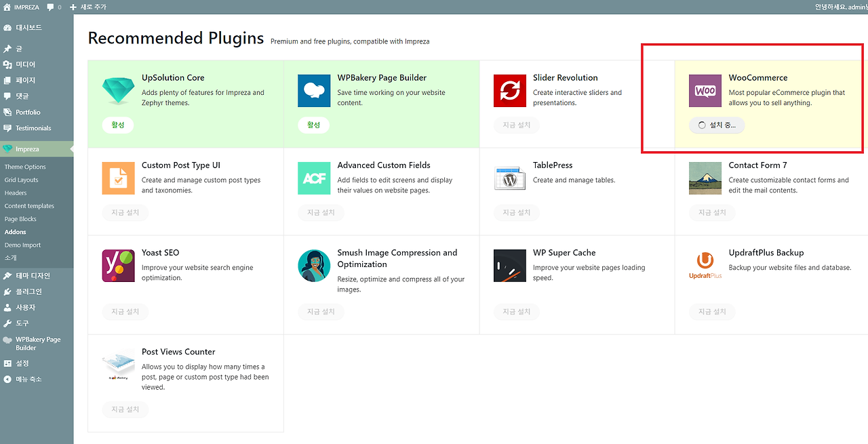Open Grid Layouts submenu
This screenshot has height=444, width=868.
click(21, 180)
